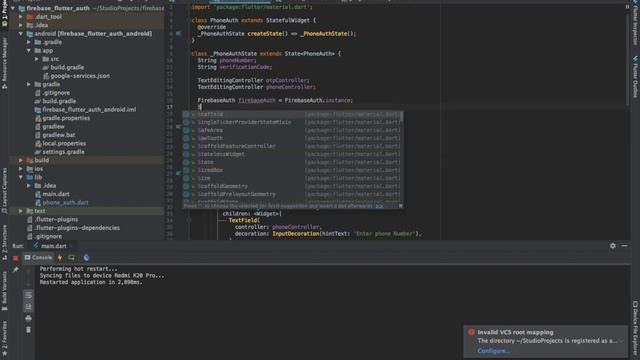The image size is (640, 360).
Task: Hide the Run tool window with minus icon
Action: pos(624,246)
